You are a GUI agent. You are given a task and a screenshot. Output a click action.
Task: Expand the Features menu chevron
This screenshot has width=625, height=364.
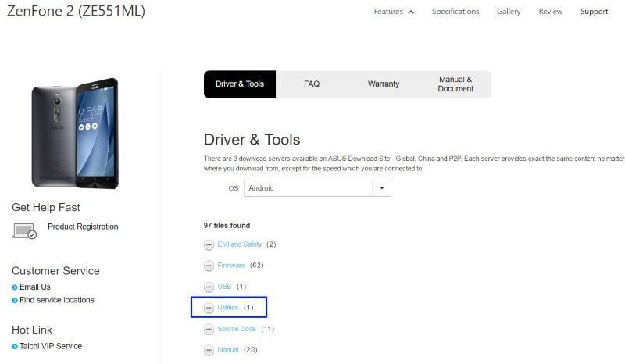tap(411, 12)
